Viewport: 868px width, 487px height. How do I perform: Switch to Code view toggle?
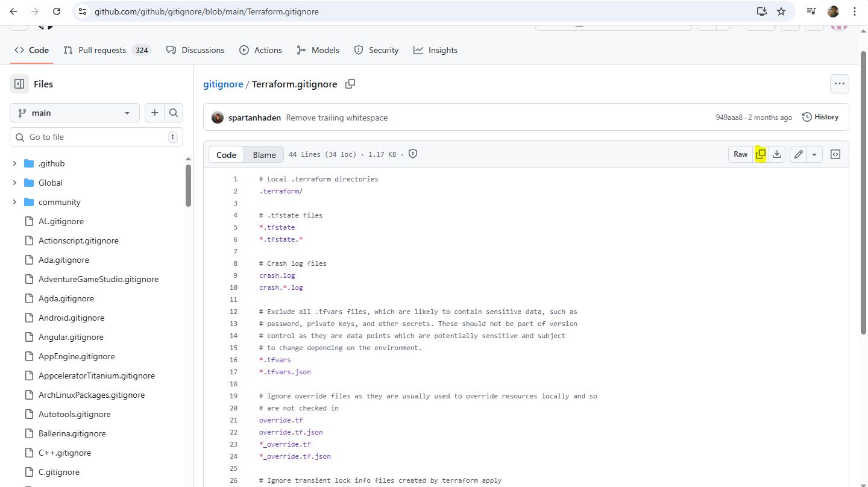pos(226,155)
